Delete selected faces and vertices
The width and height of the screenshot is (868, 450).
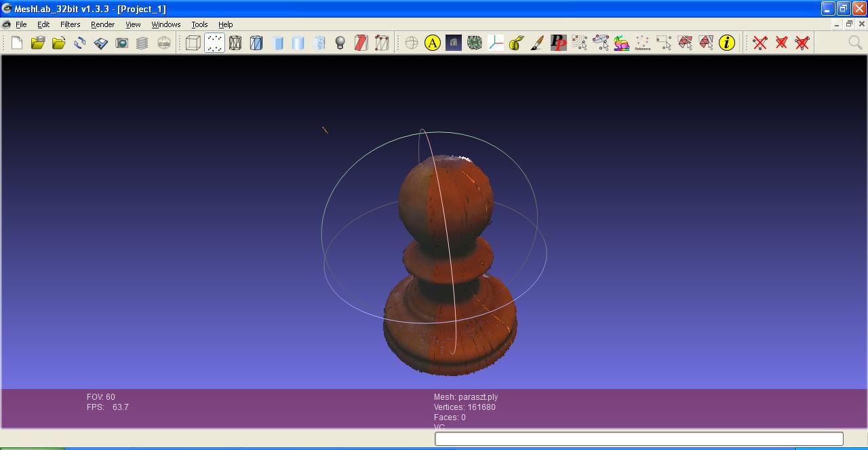[x=802, y=43]
